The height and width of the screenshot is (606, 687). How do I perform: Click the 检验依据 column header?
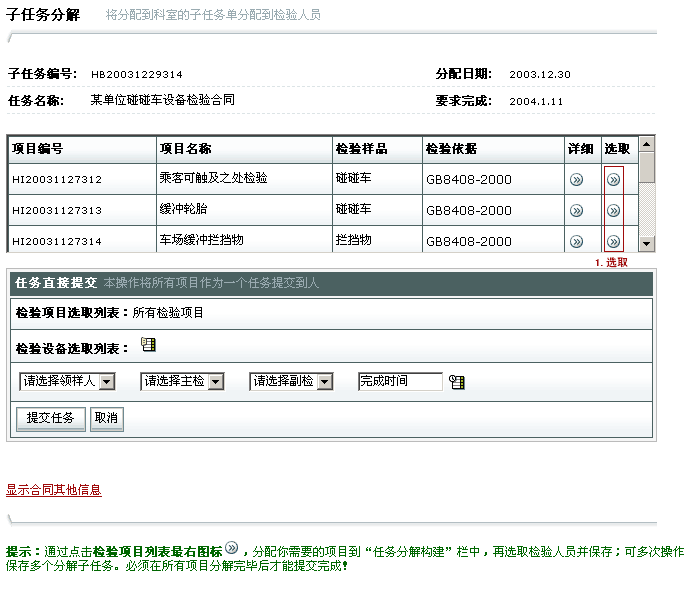(x=451, y=149)
